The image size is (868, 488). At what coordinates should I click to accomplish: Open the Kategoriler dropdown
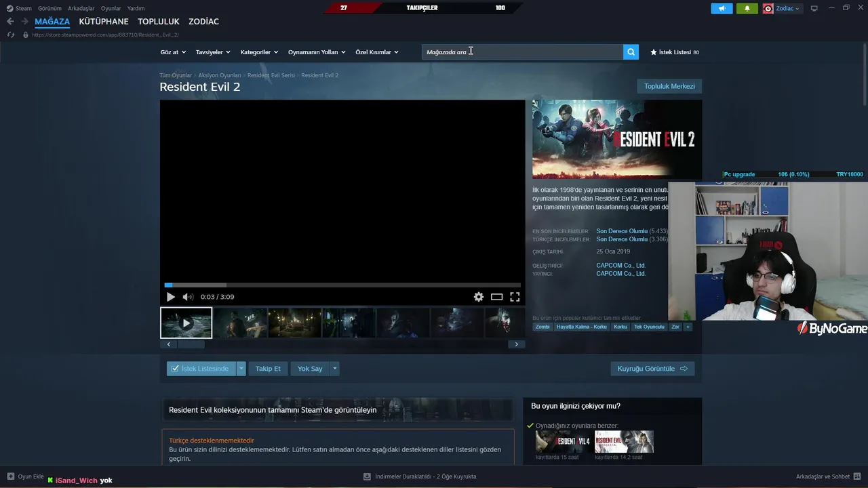[259, 52]
